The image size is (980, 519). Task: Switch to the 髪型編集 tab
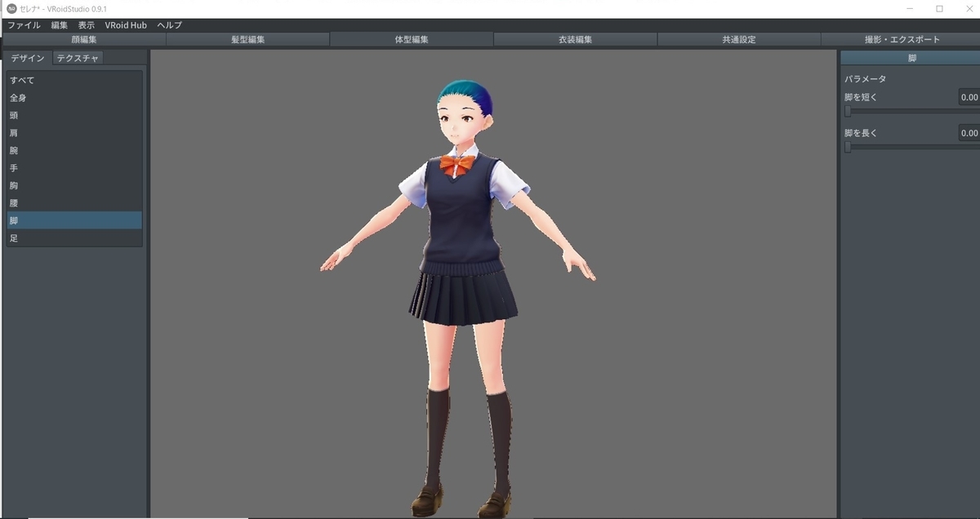[x=245, y=38]
